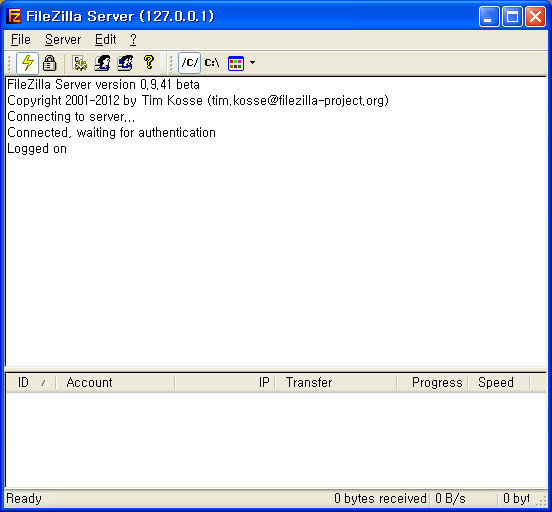Sort by the Transfer column header

[x=336, y=383]
